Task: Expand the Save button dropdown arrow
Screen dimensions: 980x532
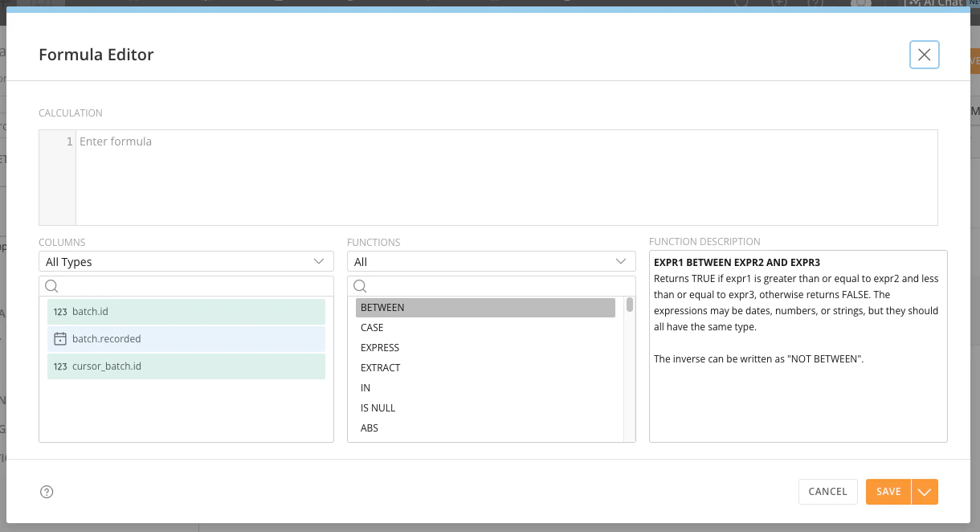Action: [x=925, y=492]
